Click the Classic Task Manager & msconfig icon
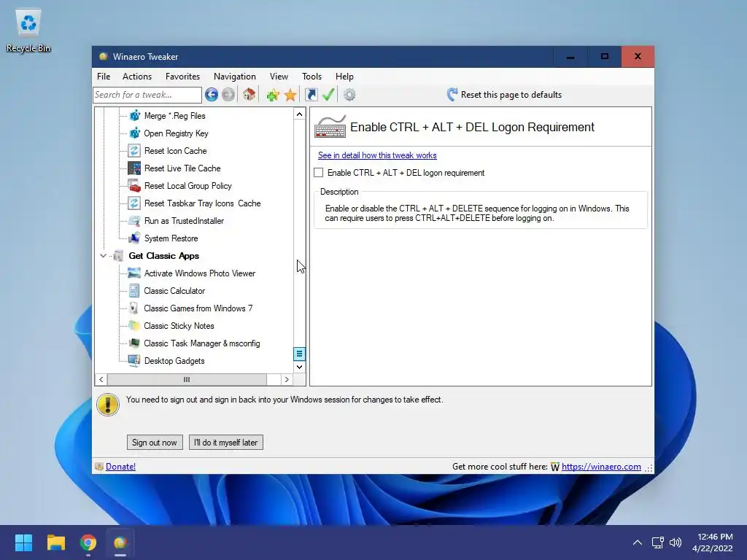This screenshot has width=747, height=560. click(x=134, y=343)
